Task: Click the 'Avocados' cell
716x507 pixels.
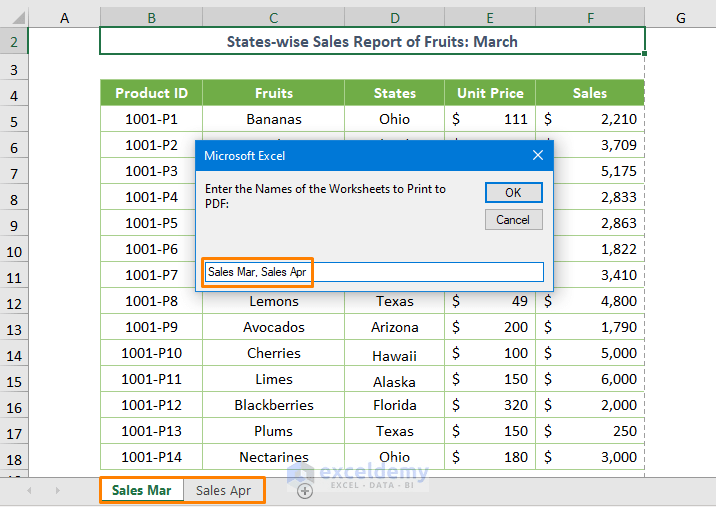Action: tap(274, 327)
